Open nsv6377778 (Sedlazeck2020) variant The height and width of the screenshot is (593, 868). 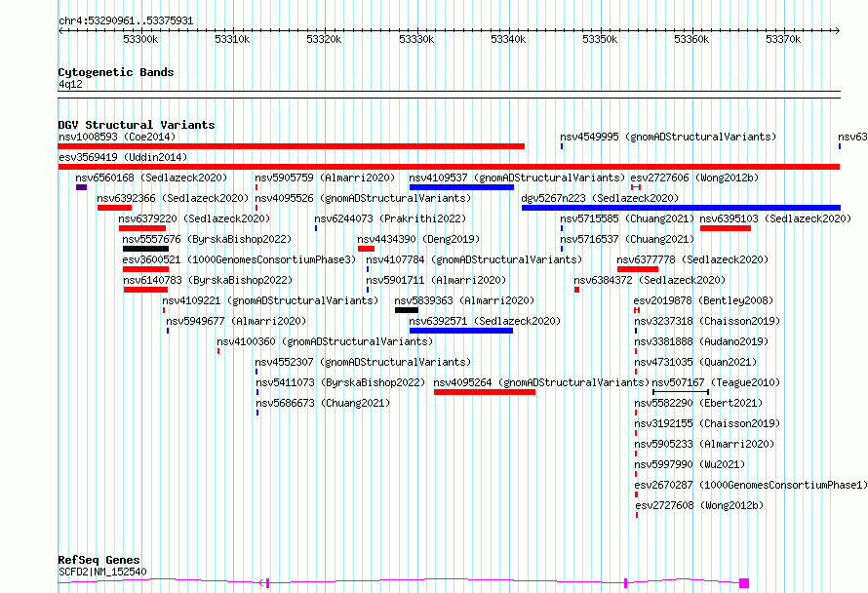[692, 259]
